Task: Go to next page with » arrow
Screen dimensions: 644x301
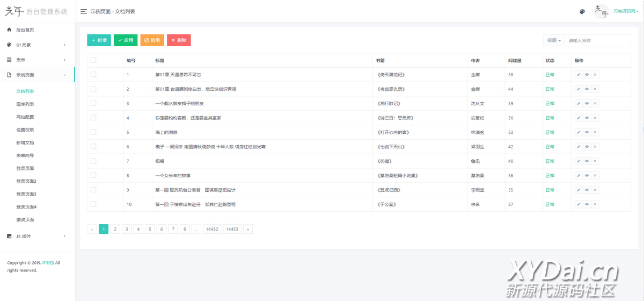Action: click(x=247, y=229)
